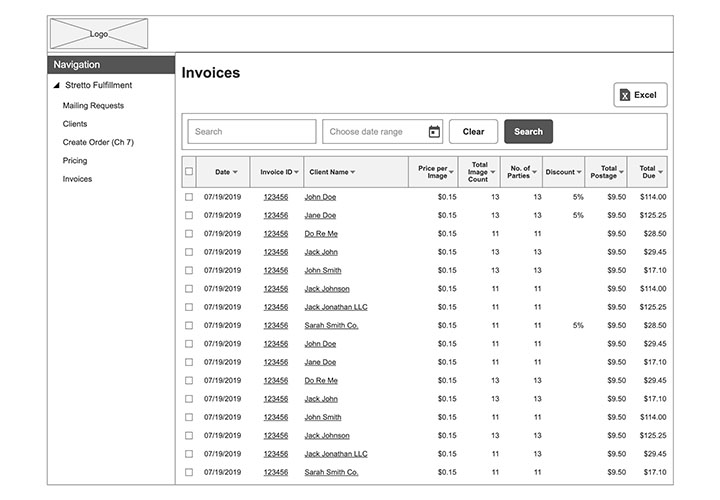720x500 pixels.
Task: Select Invoices in the navigation sidebar
Action: (77, 179)
